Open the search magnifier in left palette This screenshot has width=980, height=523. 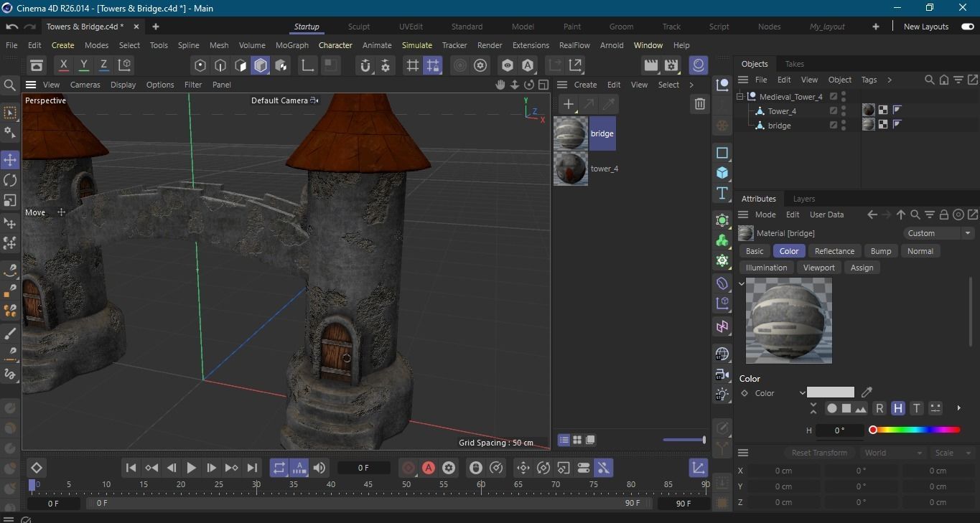pos(10,85)
